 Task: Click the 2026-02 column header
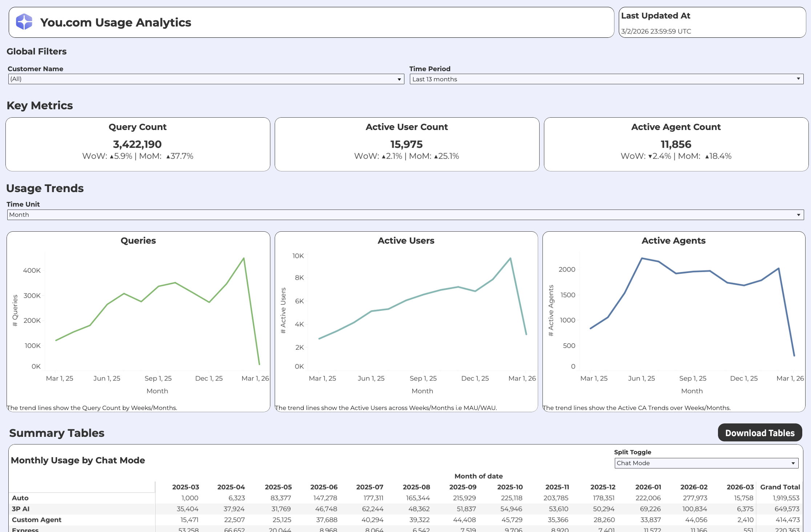[x=694, y=487]
